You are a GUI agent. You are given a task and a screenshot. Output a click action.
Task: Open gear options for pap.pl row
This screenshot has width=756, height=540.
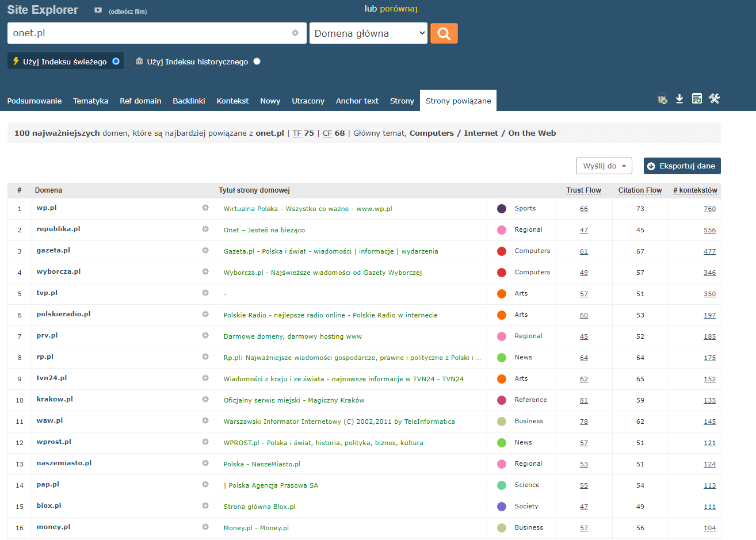point(205,484)
